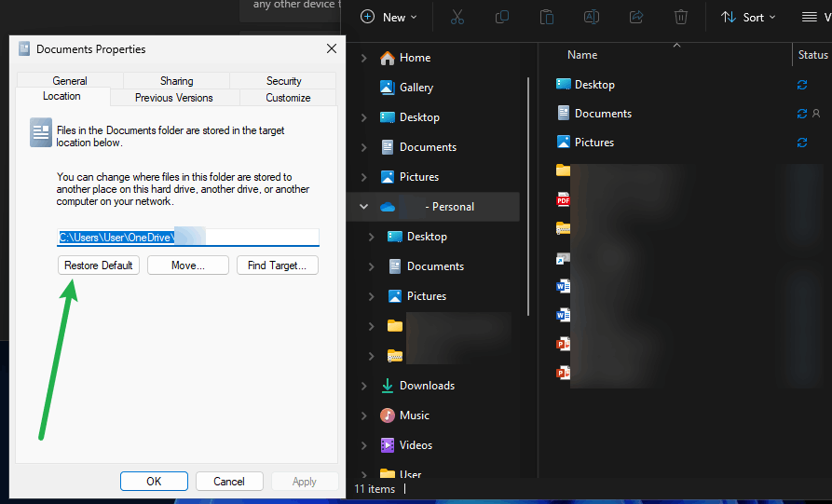Open the New item dropdown

389,17
